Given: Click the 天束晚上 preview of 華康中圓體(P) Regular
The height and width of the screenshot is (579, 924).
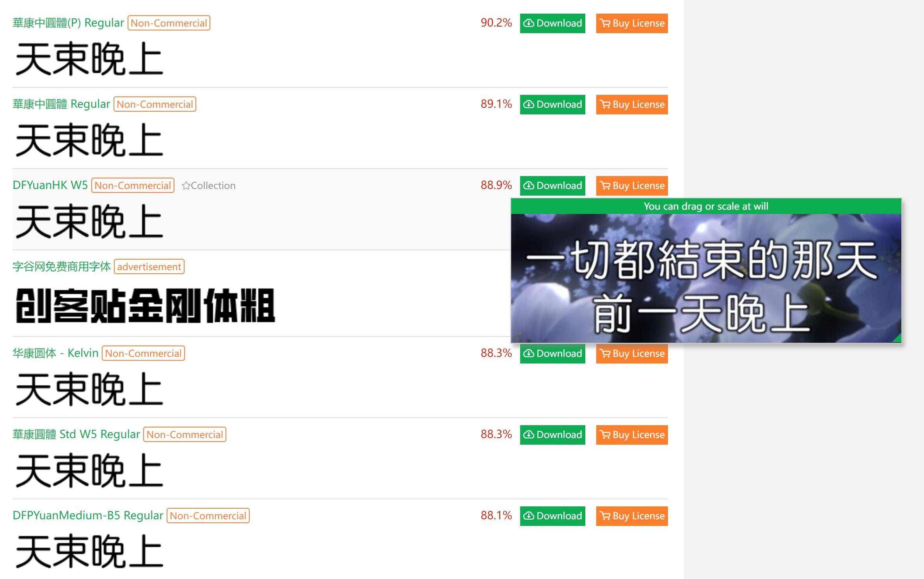Looking at the screenshot, I should pos(89,59).
